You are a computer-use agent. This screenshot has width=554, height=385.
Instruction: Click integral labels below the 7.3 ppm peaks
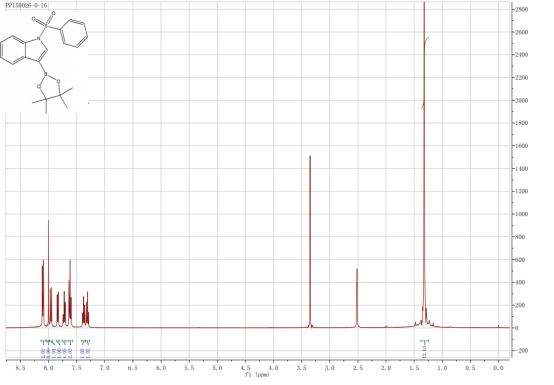pos(86,352)
